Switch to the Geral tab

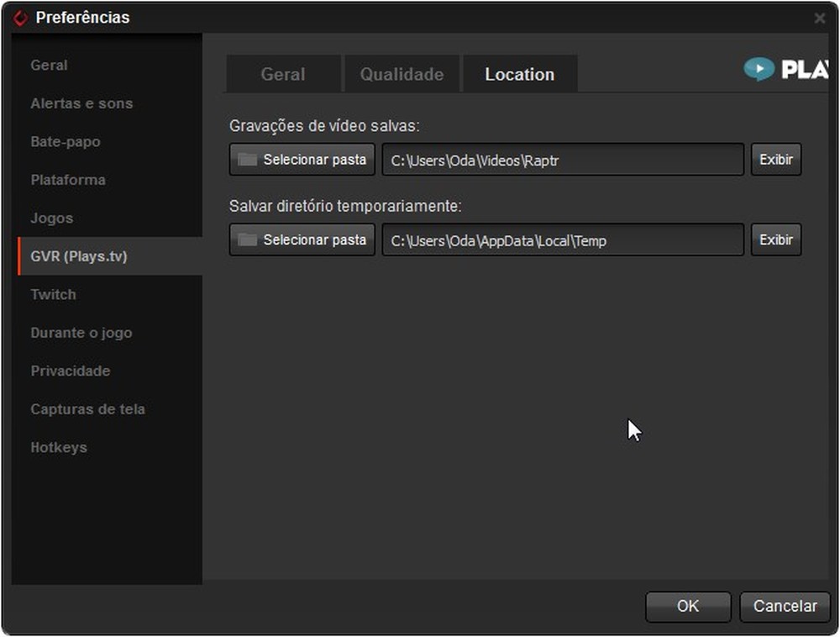(x=283, y=74)
